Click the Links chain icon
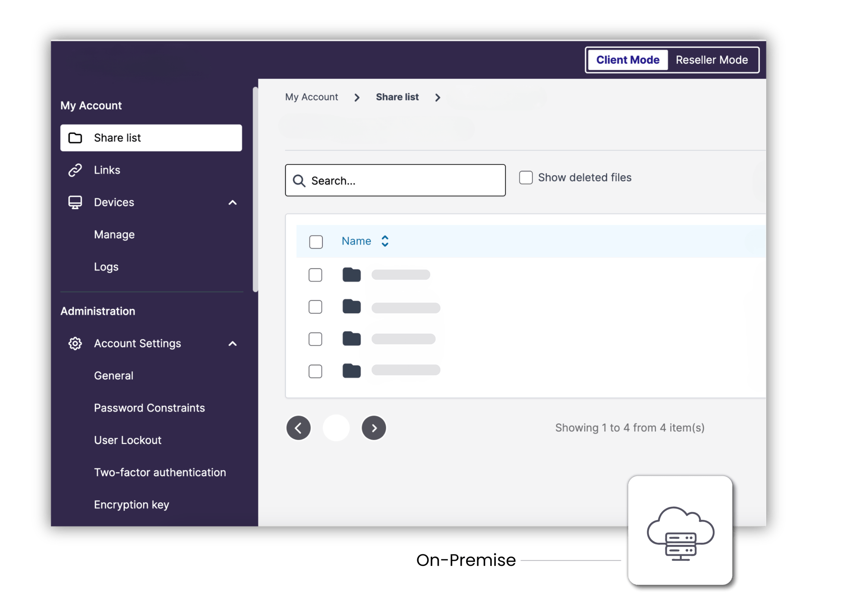Image resolution: width=863 pixels, height=616 pixels. 76,170
